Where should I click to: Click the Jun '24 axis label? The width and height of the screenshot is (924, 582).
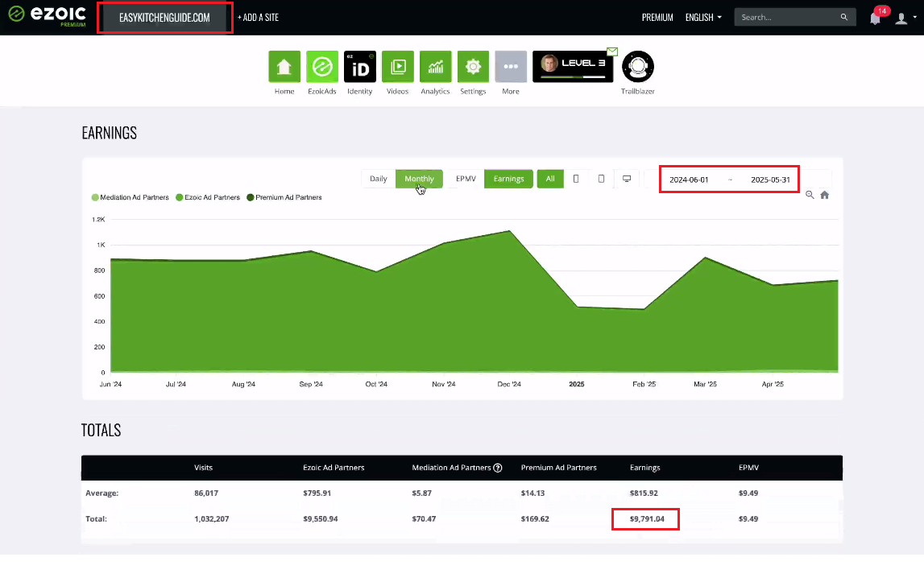[110, 384]
